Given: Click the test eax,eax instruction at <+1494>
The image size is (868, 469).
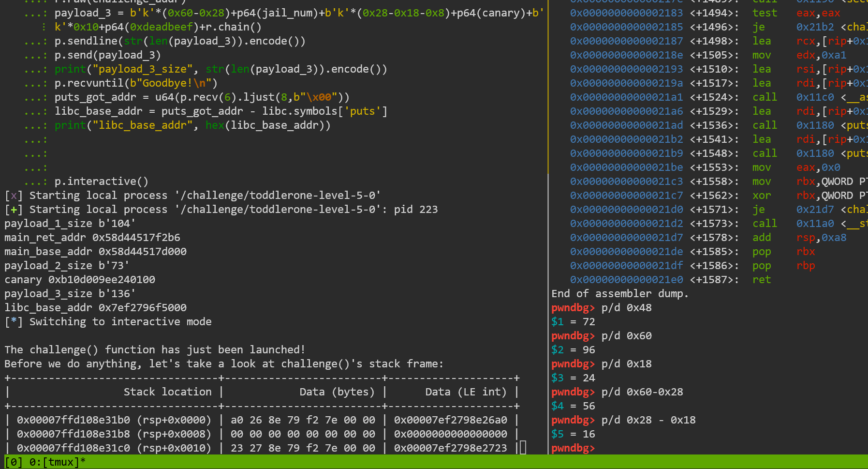Looking at the screenshot, I should tap(705, 13).
